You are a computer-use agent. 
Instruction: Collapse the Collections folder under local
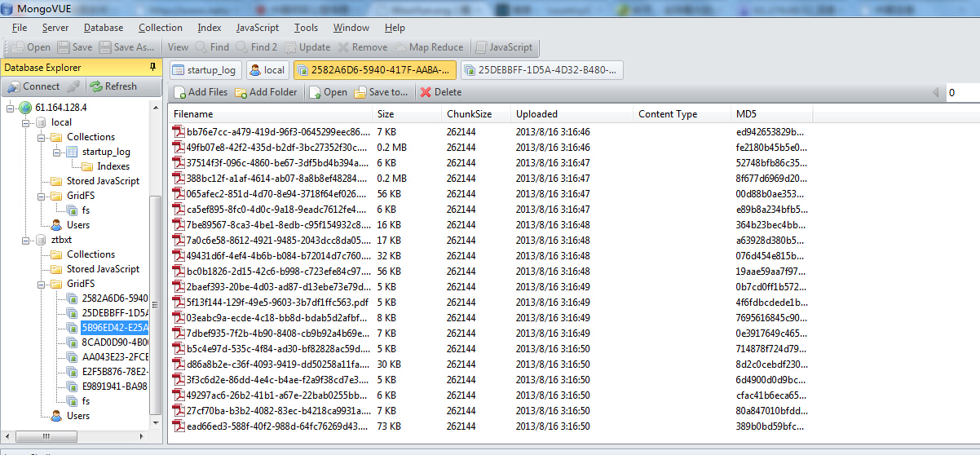[42, 137]
